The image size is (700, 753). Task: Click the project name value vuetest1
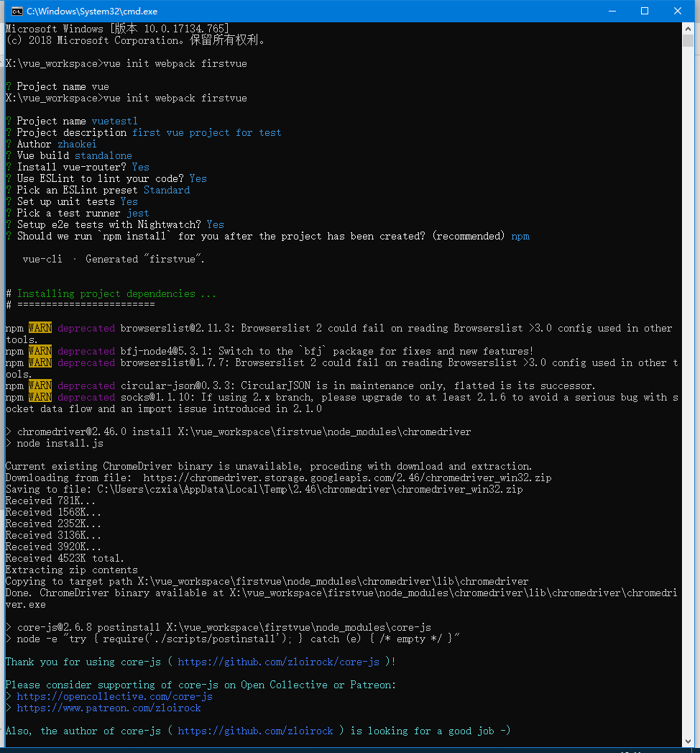[x=115, y=121]
